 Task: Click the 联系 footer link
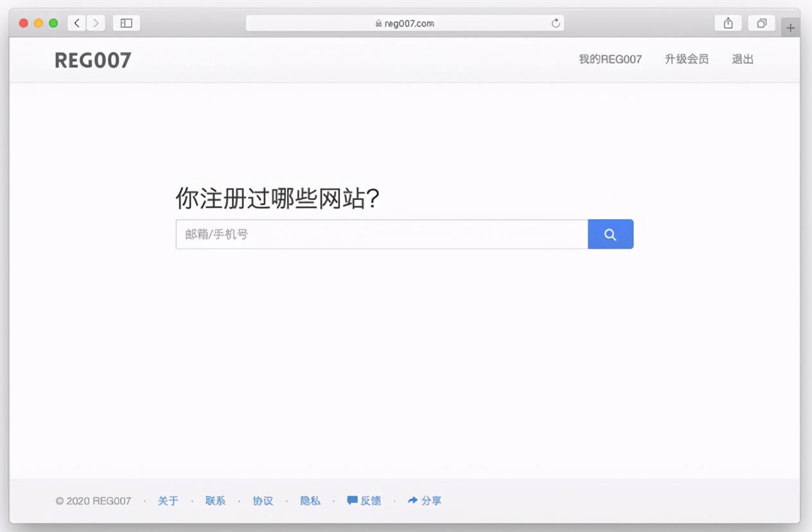(215, 501)
